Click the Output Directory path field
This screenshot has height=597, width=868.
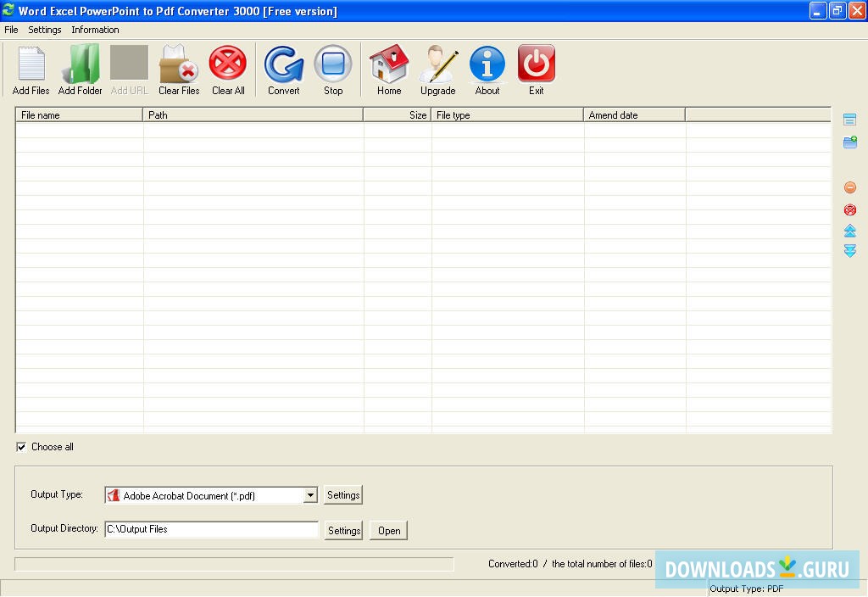point(211,529)
